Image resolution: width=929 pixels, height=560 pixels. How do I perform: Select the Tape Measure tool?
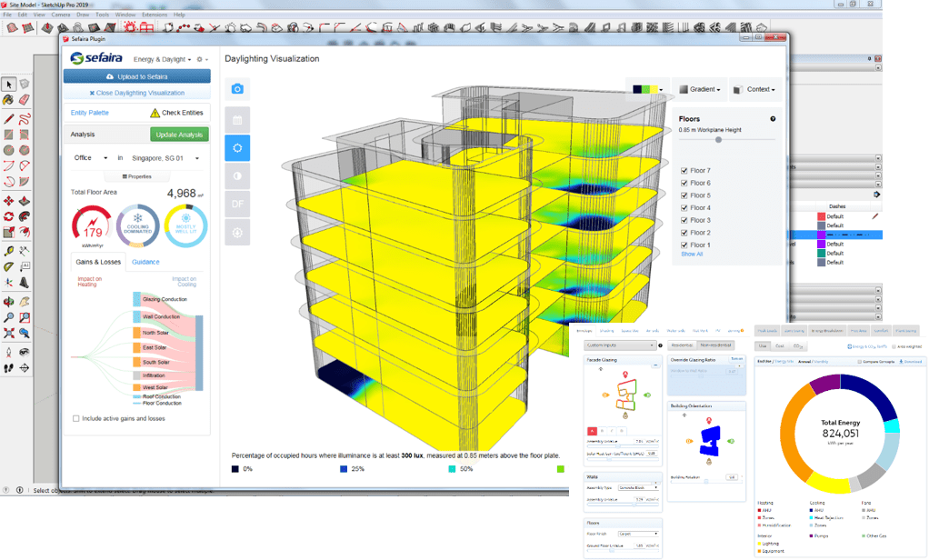tap(9, 250)
